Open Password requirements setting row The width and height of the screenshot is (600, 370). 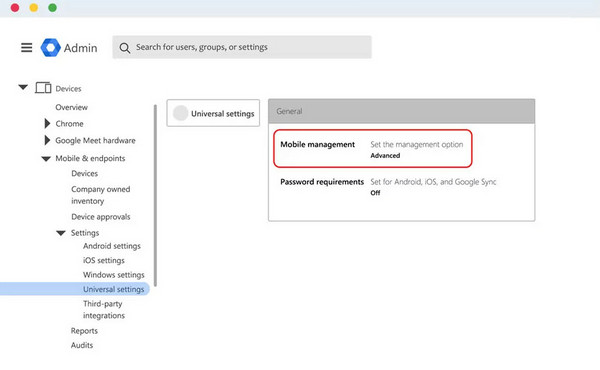pos(388,187)
